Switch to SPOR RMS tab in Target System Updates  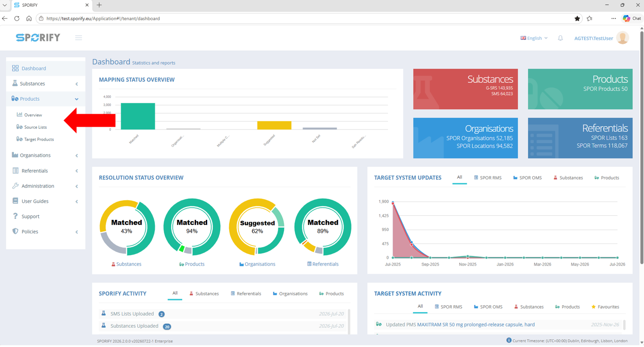click(x=488, y=178)
